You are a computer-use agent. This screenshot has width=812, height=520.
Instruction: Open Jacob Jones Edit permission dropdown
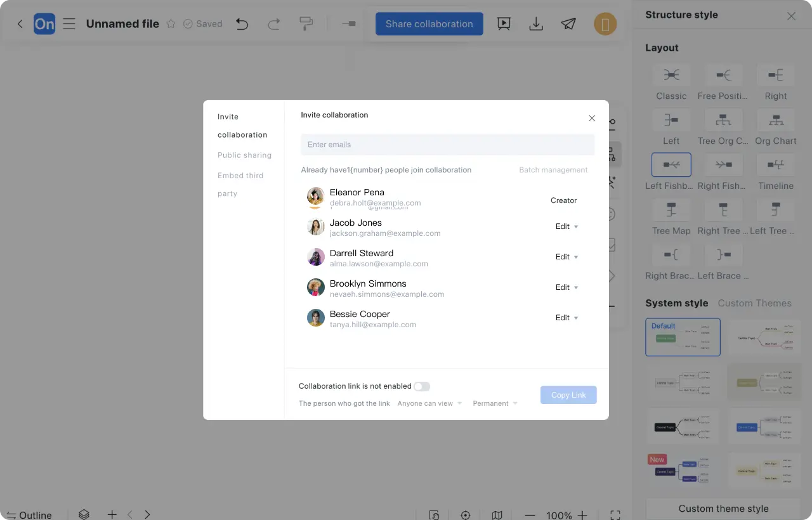point(566,226)
